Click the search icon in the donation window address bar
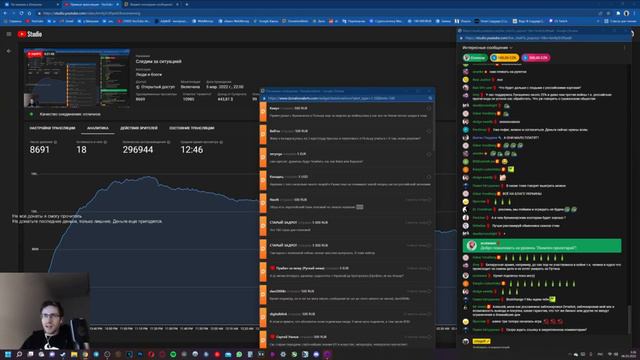Screen dimensions: 640x360 [x=430, y=98]
